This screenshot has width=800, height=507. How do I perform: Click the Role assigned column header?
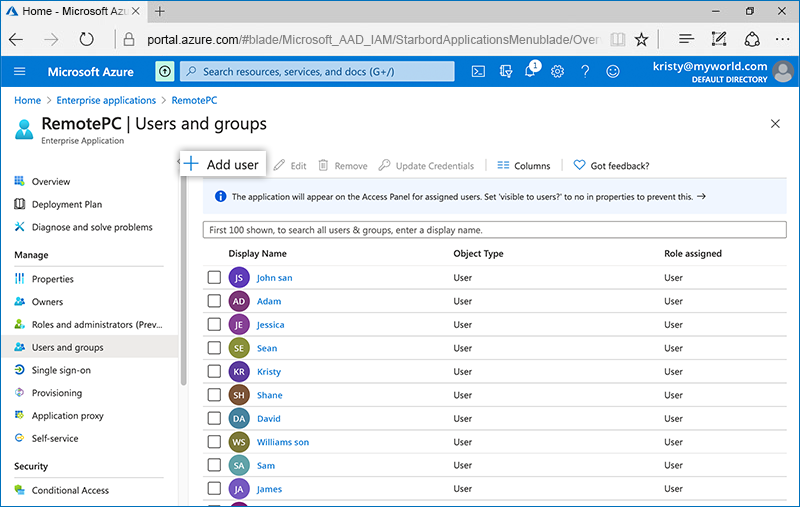[693, 254]
